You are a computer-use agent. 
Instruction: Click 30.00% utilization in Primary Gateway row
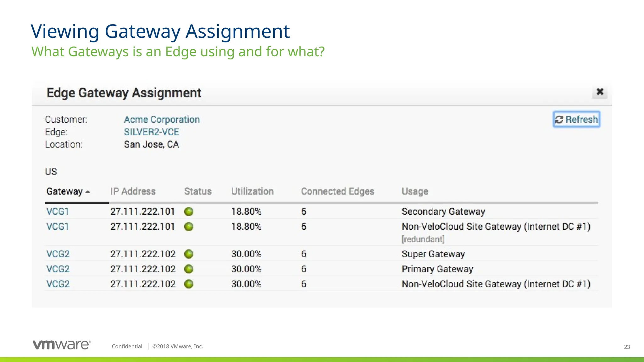[x=246, y=269]
